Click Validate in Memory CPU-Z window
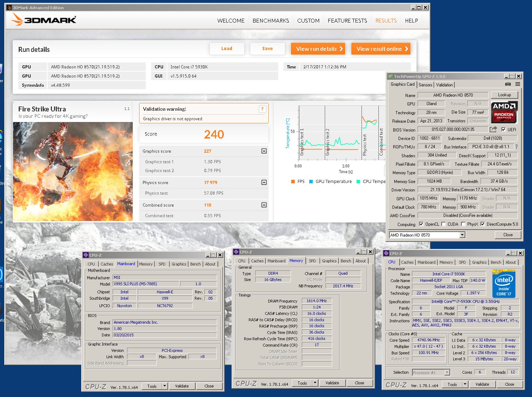This screenshot has width=532, height=397. coord(332,383)
